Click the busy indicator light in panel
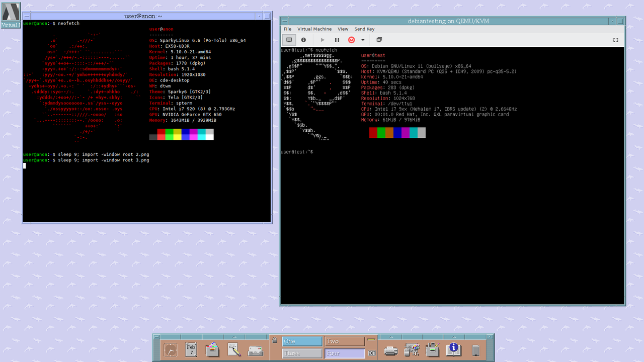Viewport: 644px width, 362px height. 372,340
